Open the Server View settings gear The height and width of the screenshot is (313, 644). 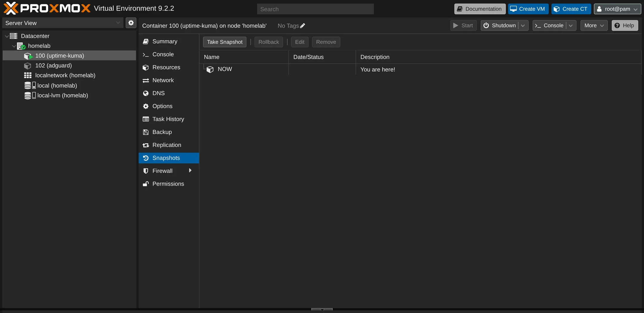[131, 23]
